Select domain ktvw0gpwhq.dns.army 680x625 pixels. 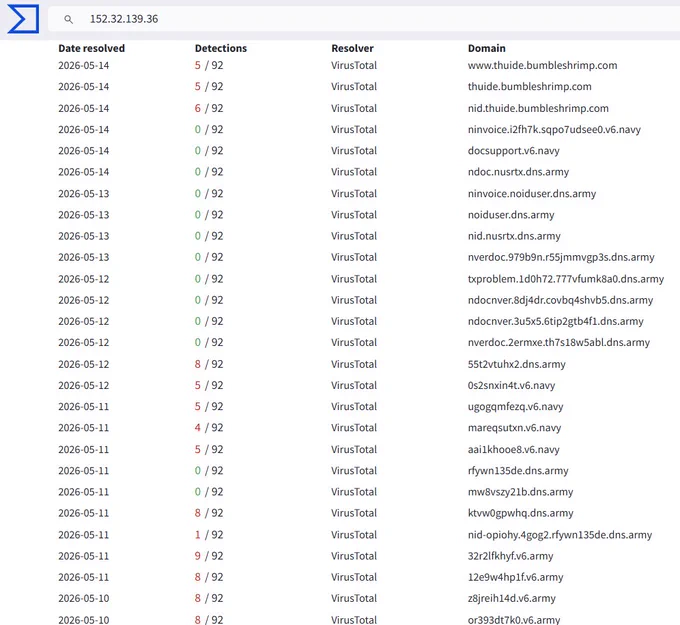[x=520, y=514]
